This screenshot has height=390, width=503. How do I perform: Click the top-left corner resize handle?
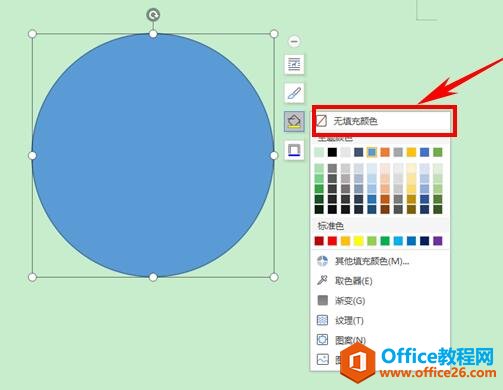(x=32, y=34)
